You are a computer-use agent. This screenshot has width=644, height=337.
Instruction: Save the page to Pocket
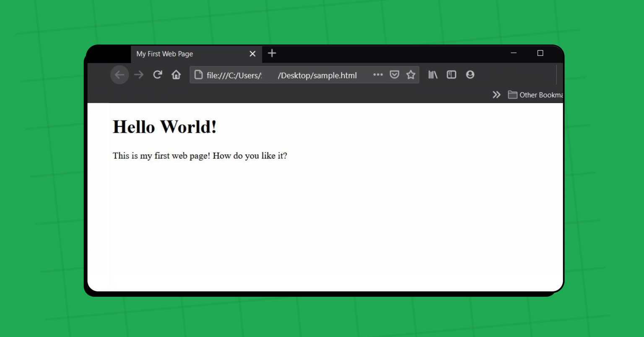tap(394, 74)
